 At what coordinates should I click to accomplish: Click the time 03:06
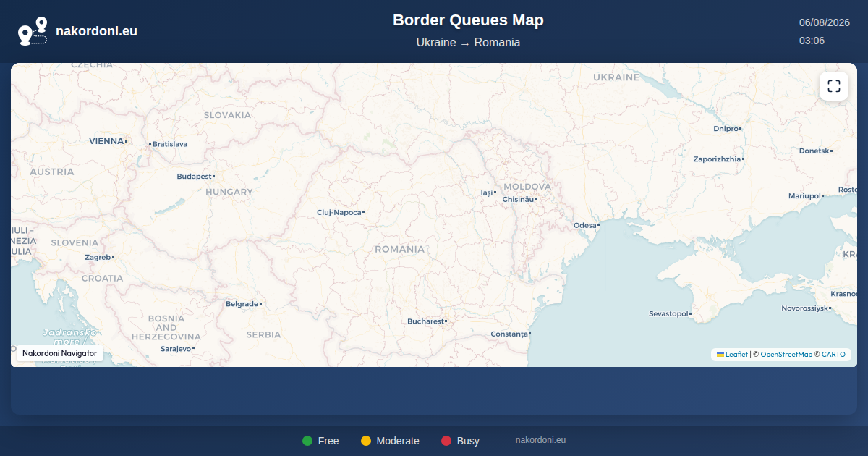(812, 41)
